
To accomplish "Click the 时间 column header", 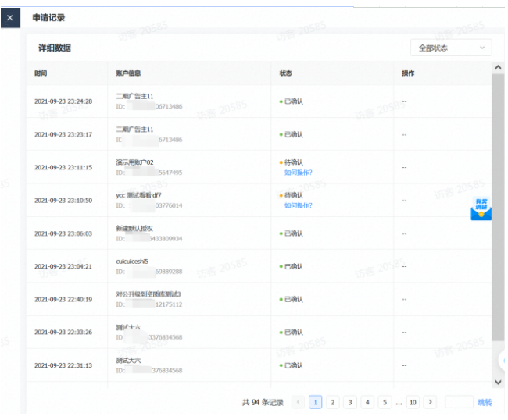I will 41,73.
